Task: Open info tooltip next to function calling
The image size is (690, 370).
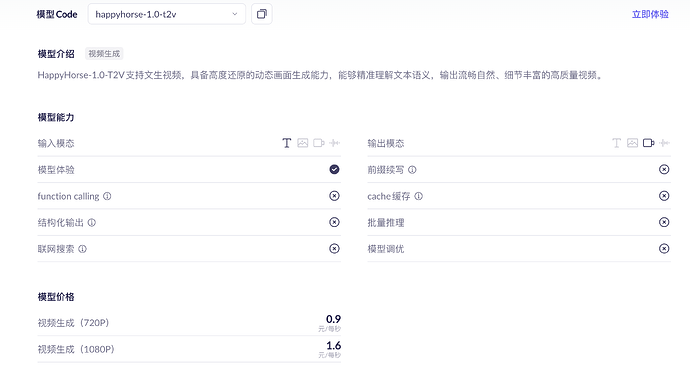Action: (x=107, y=196)
